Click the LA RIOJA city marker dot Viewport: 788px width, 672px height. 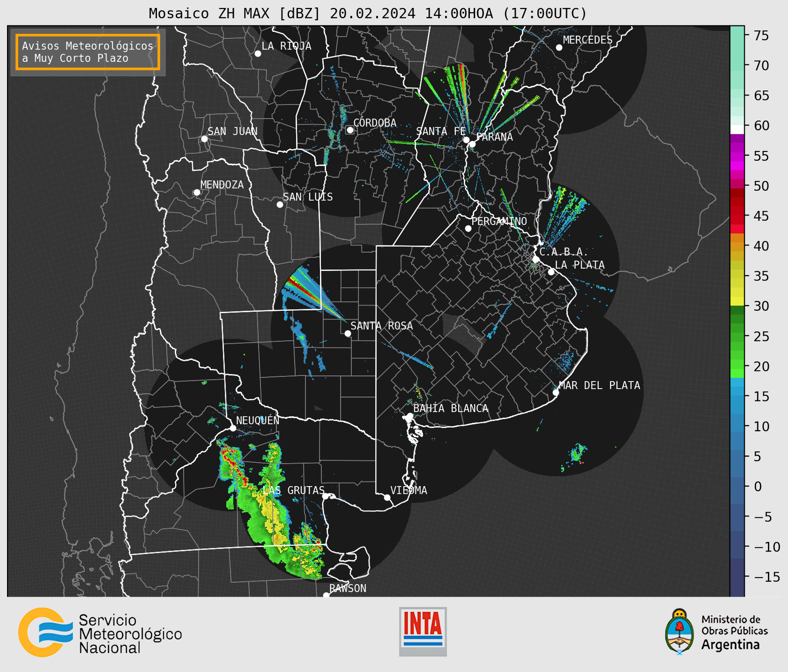258,54
